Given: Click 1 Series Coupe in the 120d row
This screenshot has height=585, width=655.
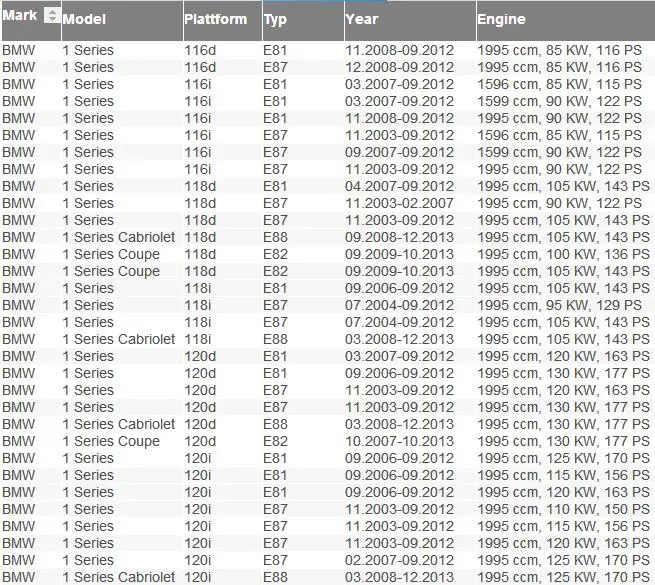Looking at the screenshot, I should (111, 441).
